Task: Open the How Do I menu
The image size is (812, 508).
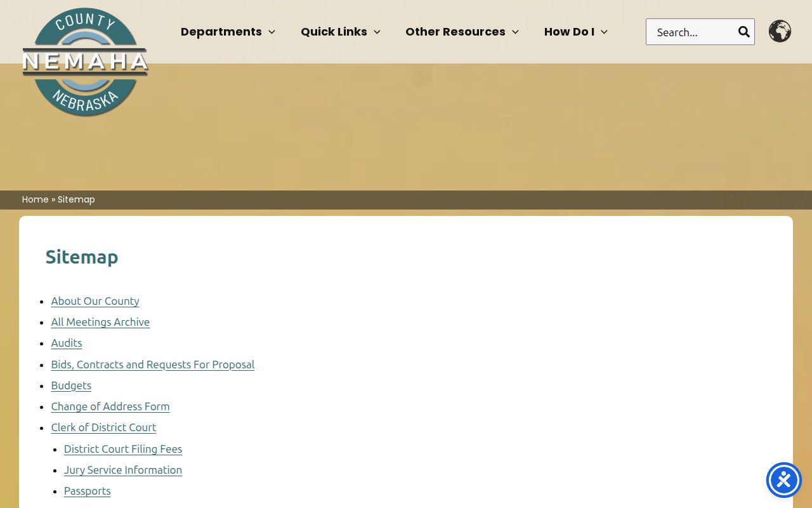Action: (x=569, y=32)
